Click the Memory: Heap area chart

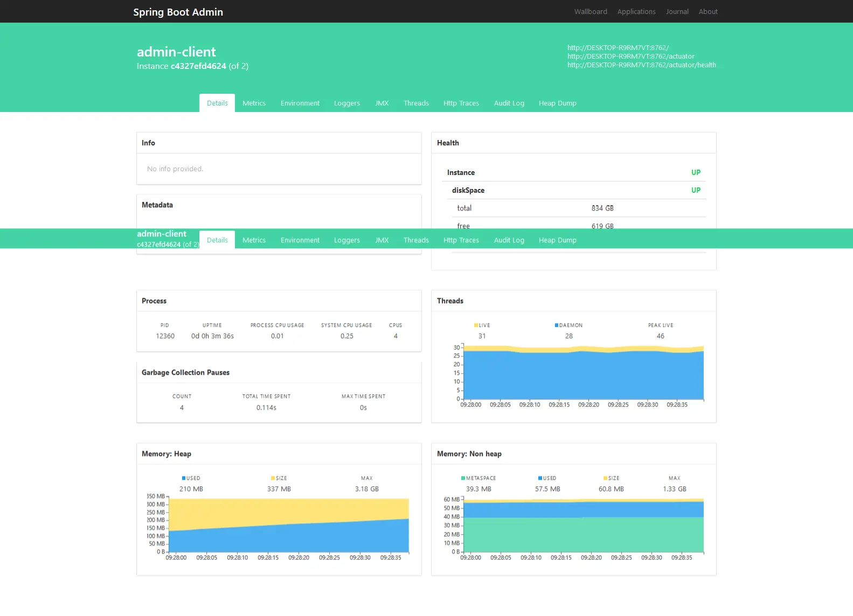coord(289,525)
